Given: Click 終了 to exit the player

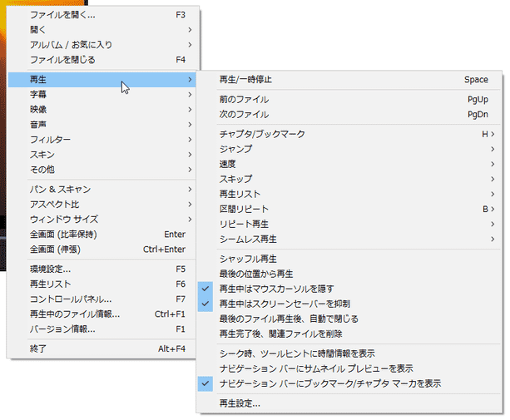Looking at the screenshot, I should tap(38, 348).
